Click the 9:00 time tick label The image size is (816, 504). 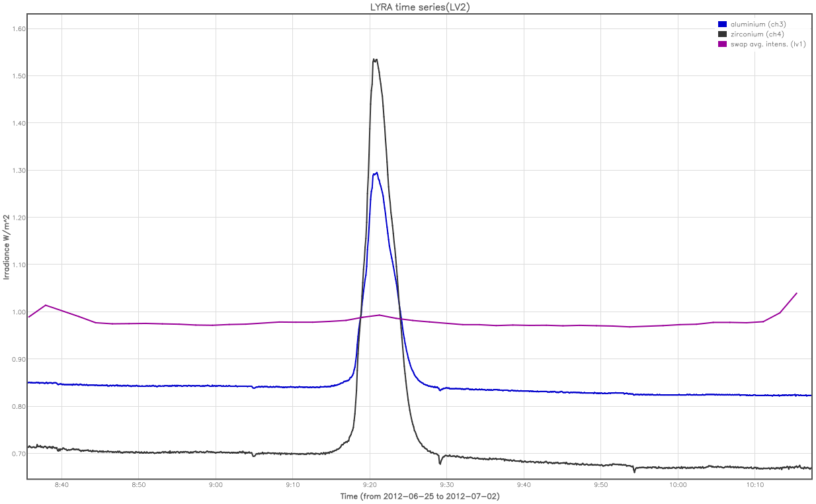click(216, 485)
